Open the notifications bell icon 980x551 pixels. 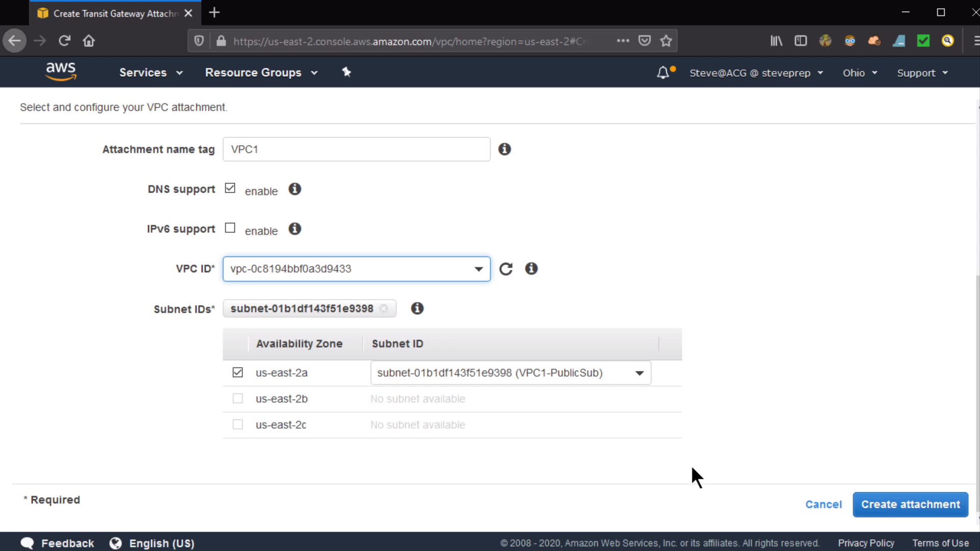point(663,72)
